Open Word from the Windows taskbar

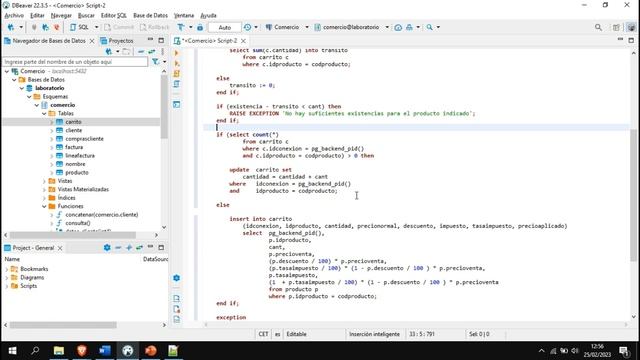105,351
